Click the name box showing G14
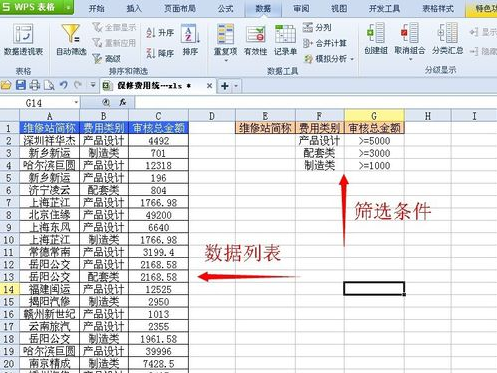 [34, 103]
